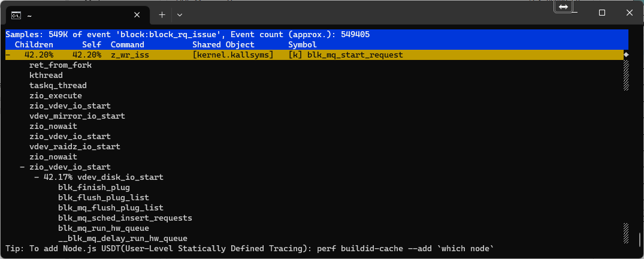Click the terminal icon on the tab
The width and height of the screenshot is (644, 259).
(17, 13)
